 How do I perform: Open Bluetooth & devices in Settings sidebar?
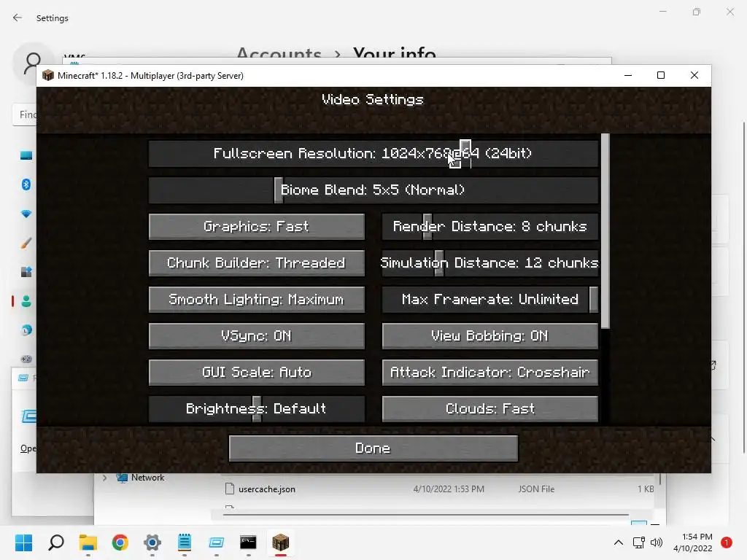26,184
